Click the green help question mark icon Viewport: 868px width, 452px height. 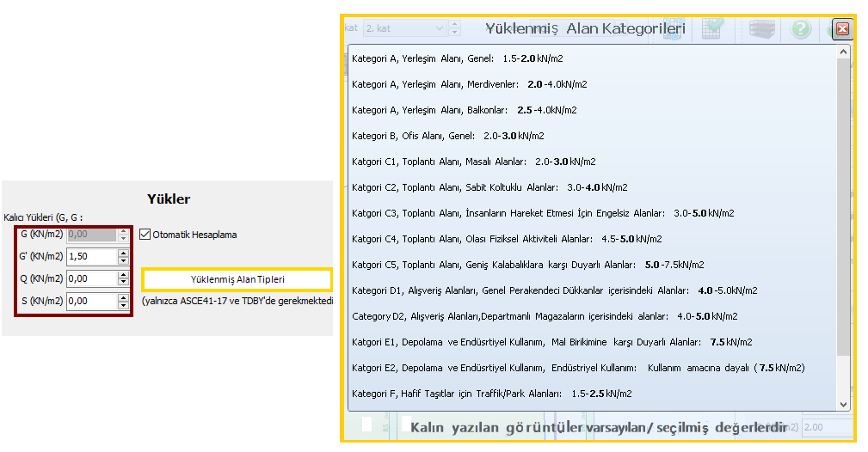coord(801,29)
